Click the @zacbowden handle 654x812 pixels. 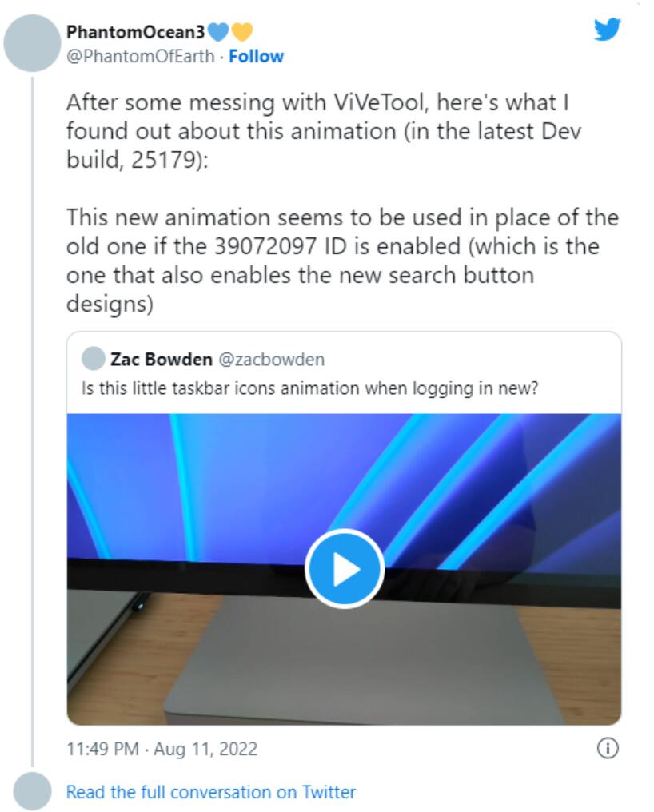coord(272,359)
